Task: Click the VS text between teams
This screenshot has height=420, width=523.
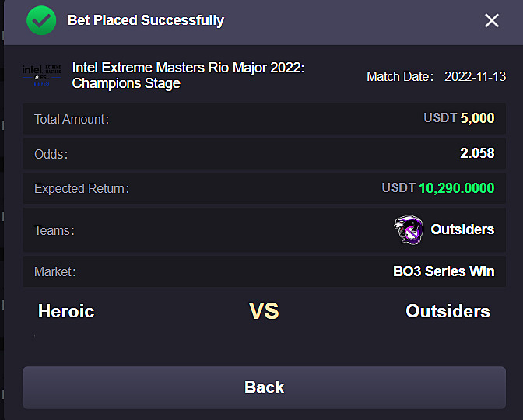Action: [264, 311]
